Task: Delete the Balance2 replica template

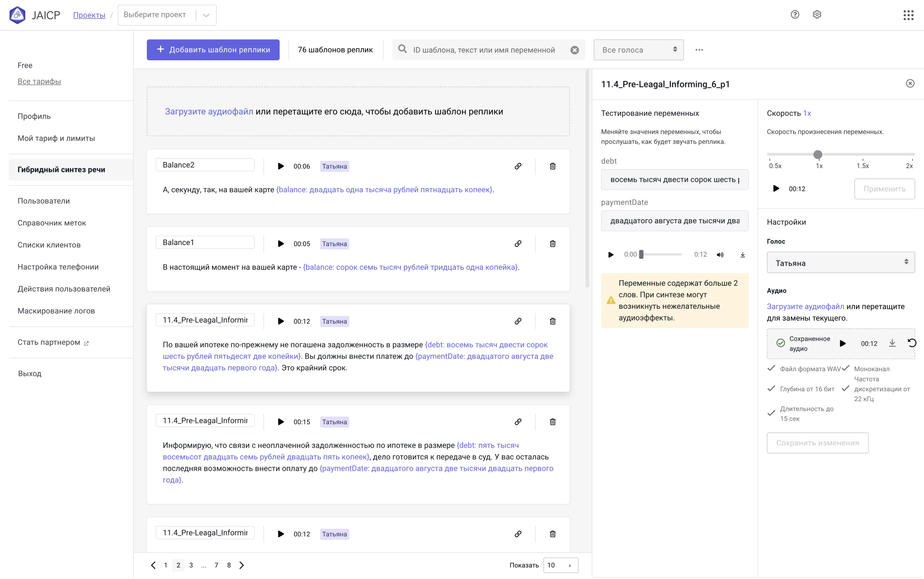Action: (552, 166)
